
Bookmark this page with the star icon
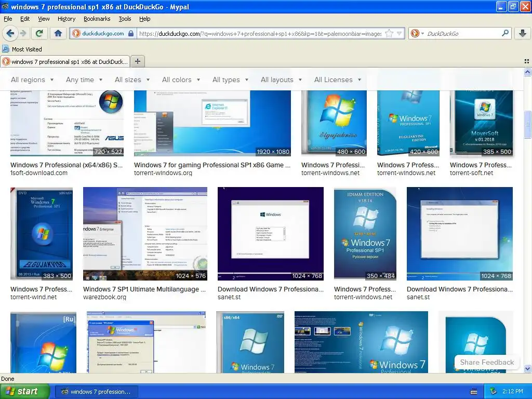389,34
